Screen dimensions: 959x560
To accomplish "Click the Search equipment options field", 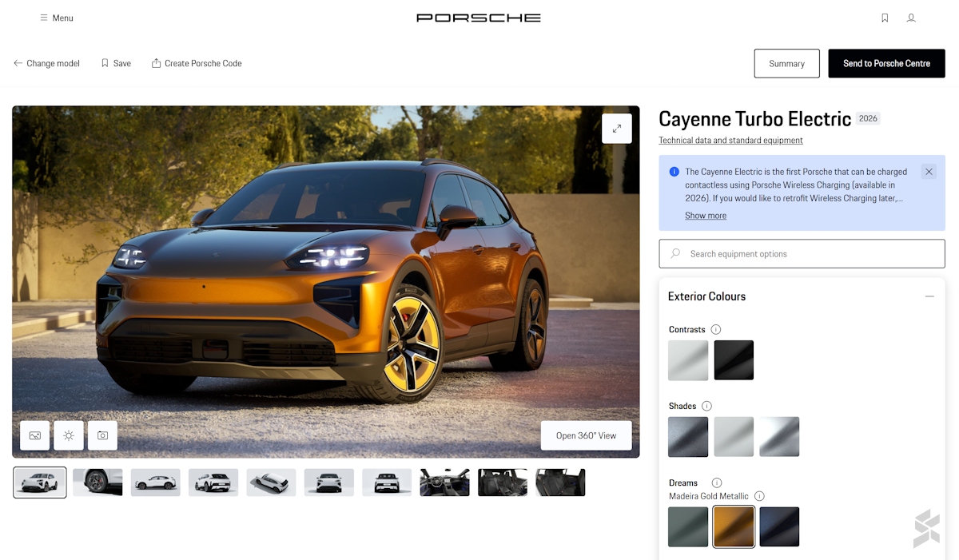I will pyautogui.click(x=802, y=254).
